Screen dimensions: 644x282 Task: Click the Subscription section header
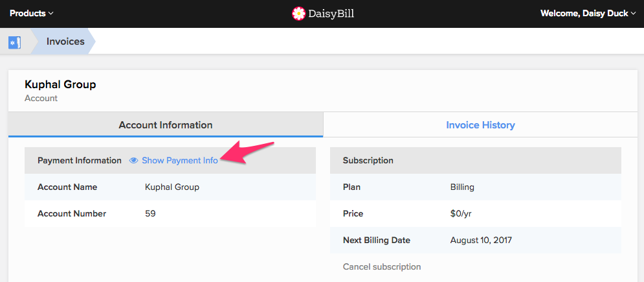(x=476, y=160)
